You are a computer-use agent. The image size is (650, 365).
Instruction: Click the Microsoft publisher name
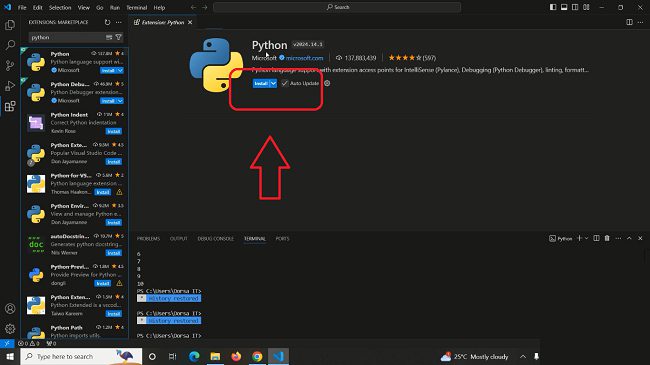(264, 58)
